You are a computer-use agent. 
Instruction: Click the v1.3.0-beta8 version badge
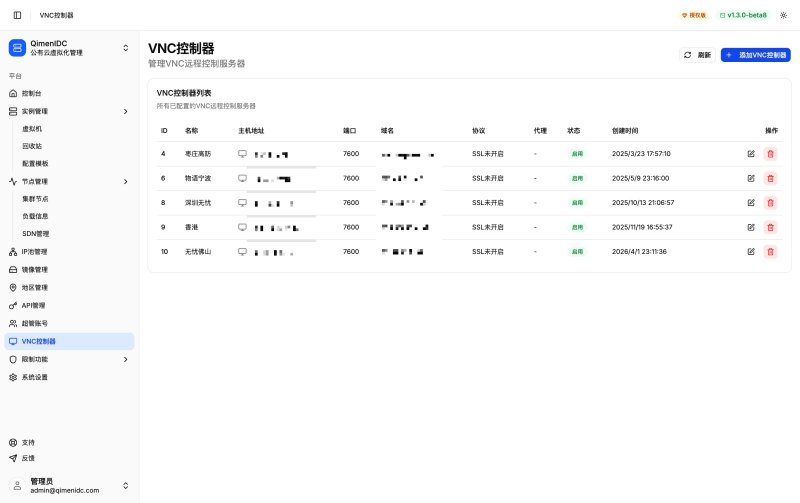tap(743, 15)
